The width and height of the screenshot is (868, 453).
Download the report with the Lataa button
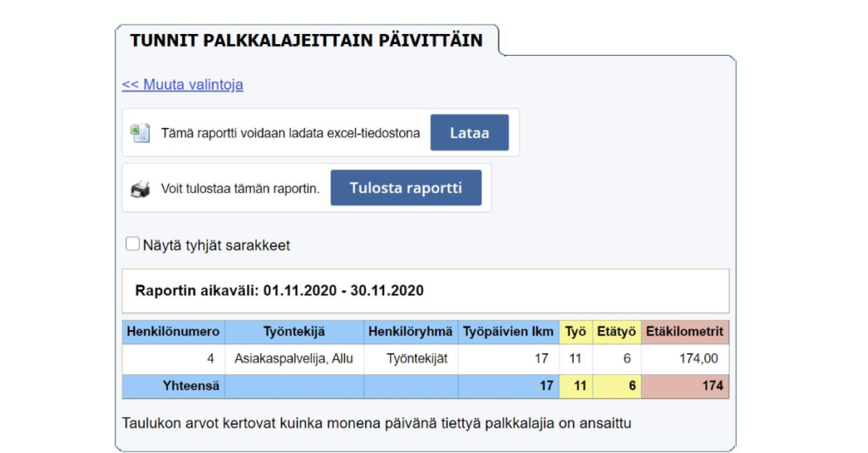pos(470,133)
